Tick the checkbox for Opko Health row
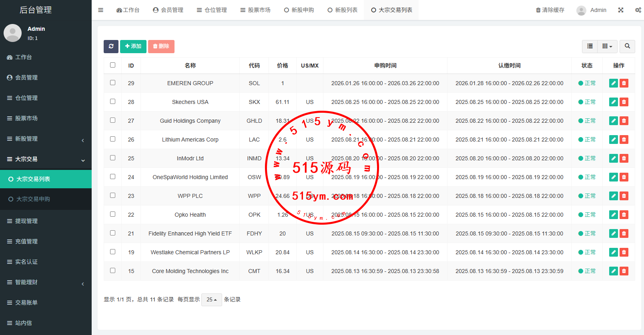Viewport: 644px width, 335px height. pos(112,214)
